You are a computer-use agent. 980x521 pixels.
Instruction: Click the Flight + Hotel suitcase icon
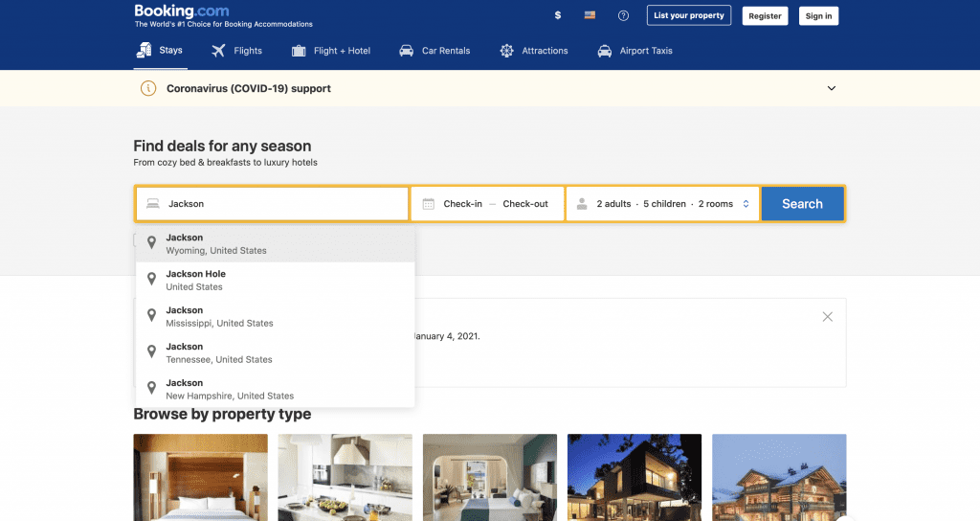(299, 51)
